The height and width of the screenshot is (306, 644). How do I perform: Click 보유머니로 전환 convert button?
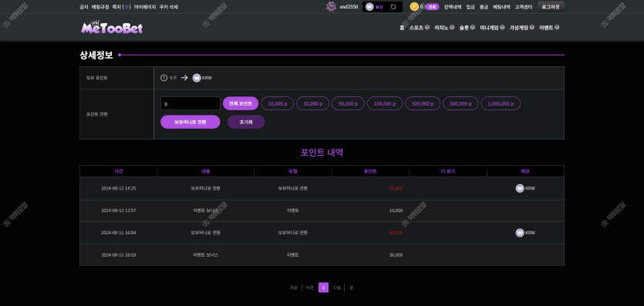[191, 122]
